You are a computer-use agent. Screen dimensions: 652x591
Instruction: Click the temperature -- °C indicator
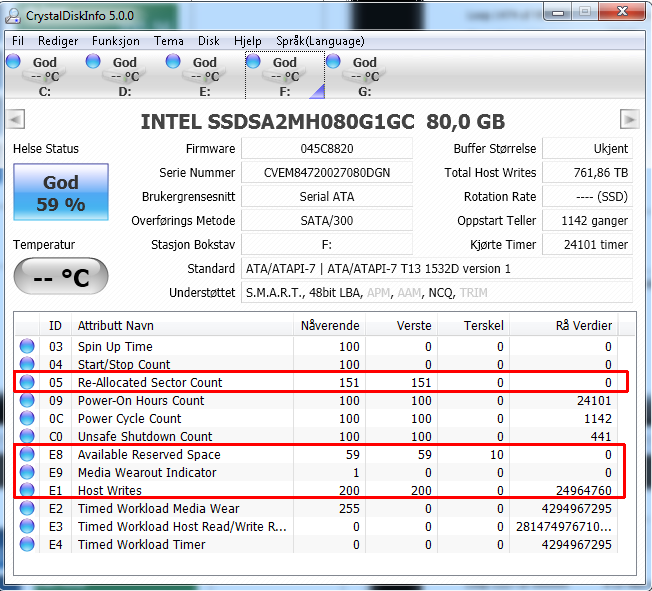[61, 276]
